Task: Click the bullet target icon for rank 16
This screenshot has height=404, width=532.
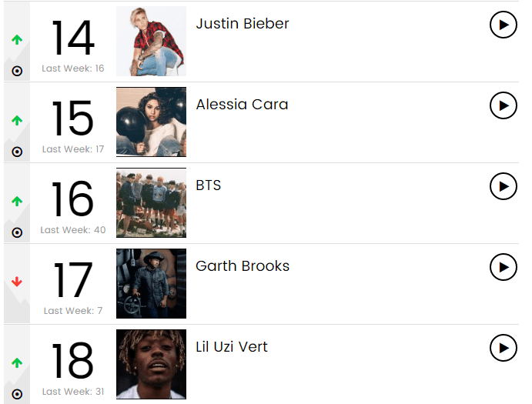Action: [17, 232]
